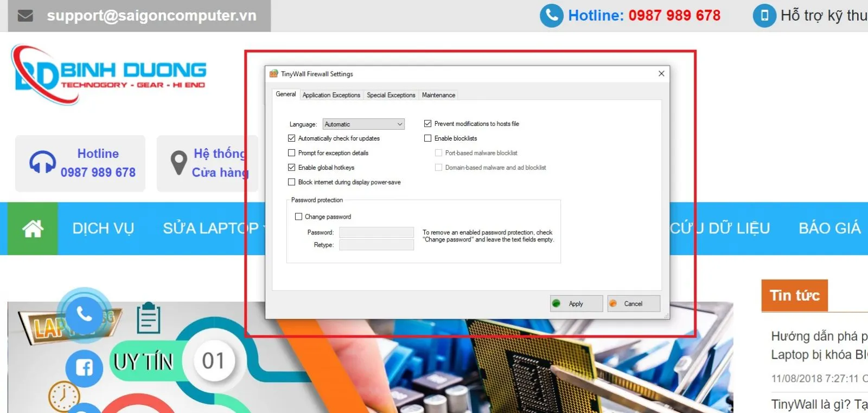Viewport: 868px width, 413px height.
Task: Open the Hướng dẫn phá news article
Action: (819, 345)
